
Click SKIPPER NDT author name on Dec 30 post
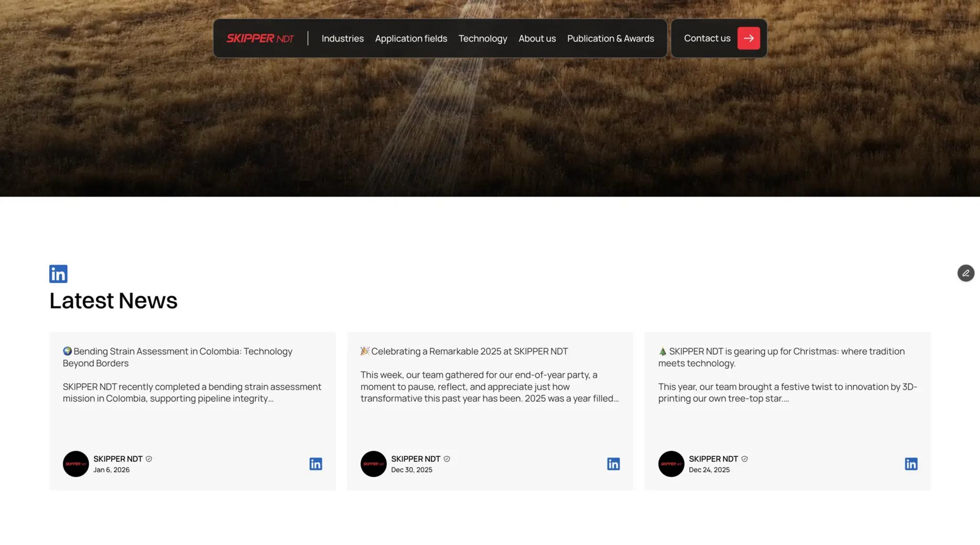click(x=415, y=459)
